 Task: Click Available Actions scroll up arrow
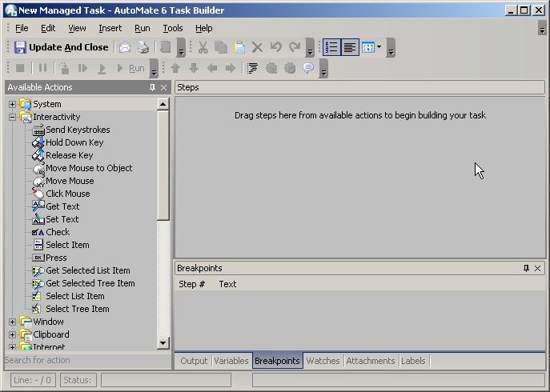(x=163, y=104)
